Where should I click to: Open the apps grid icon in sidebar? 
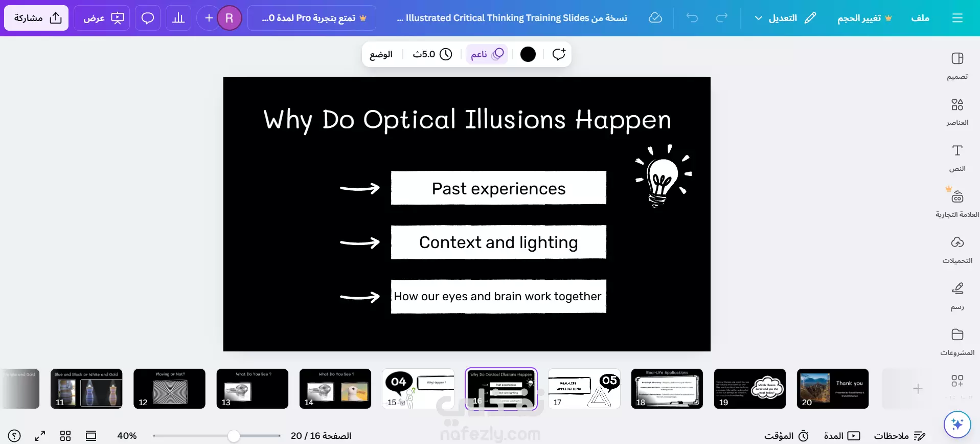pyautogui.click(x=958, y=381)
